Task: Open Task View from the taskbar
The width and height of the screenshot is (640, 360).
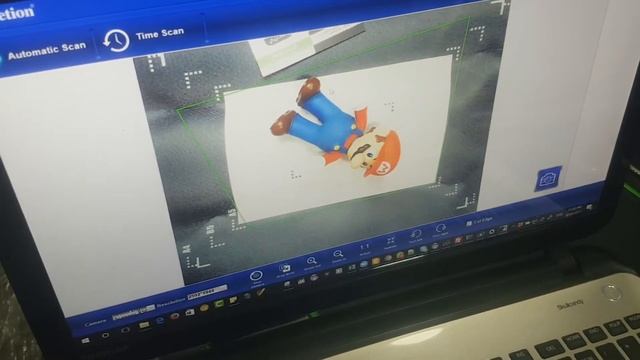Action: (125, 330)
